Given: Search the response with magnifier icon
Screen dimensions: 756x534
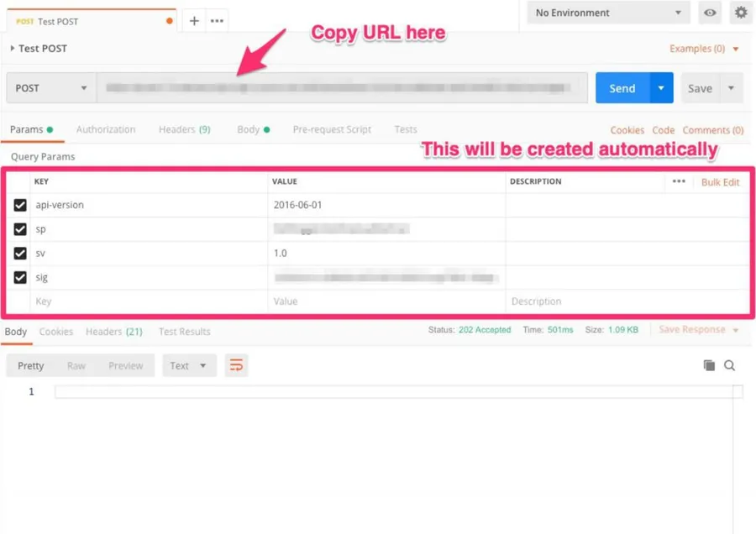Looking at the screenshot, I should coord(730,365).
